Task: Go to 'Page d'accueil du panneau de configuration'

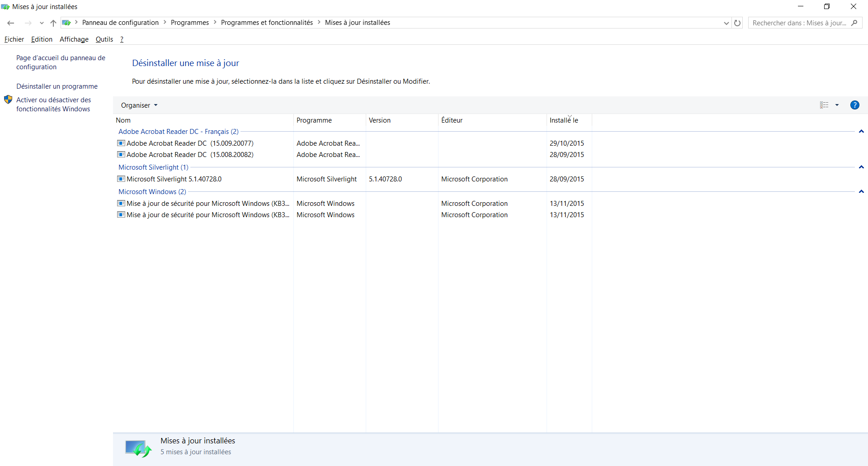Action: [x=61, y=62]
